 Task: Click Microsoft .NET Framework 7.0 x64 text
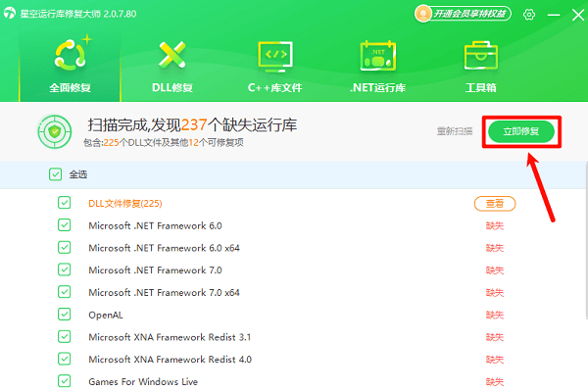164,292
